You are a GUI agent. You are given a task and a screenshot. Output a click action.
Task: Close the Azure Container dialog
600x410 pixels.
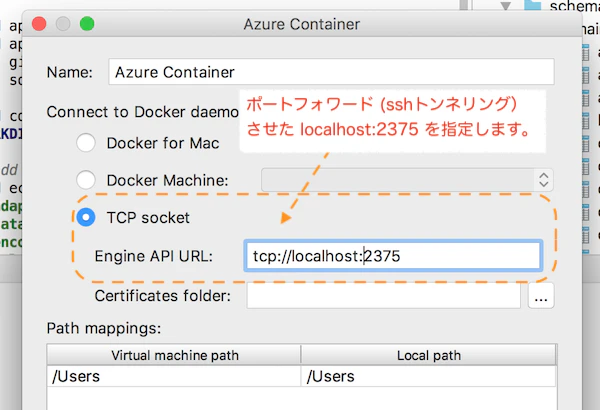pos(39,24)
